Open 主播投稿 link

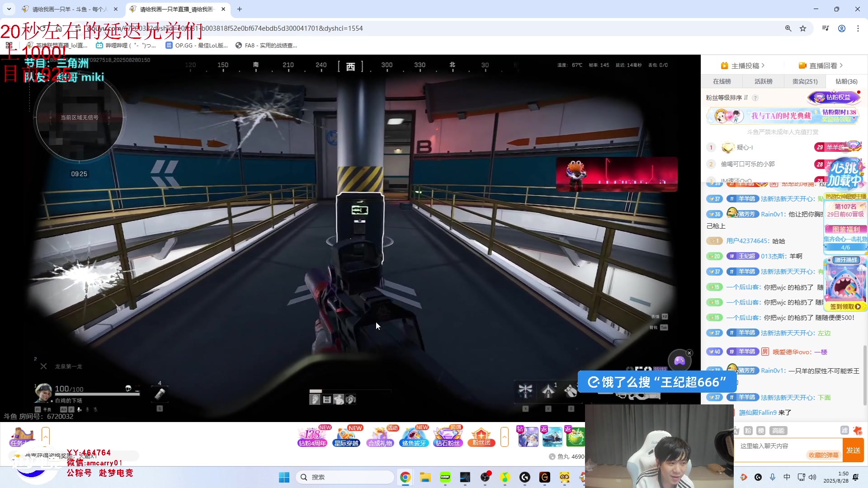(743, 66)
